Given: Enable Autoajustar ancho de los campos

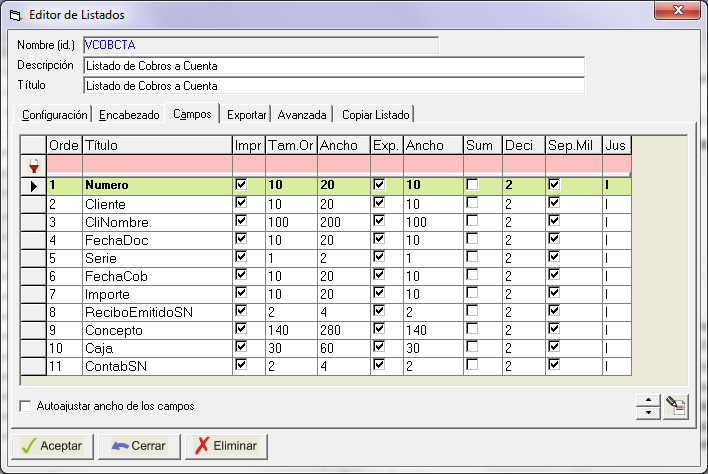Looking at the screenshot, I should click(x=26, y=407).
